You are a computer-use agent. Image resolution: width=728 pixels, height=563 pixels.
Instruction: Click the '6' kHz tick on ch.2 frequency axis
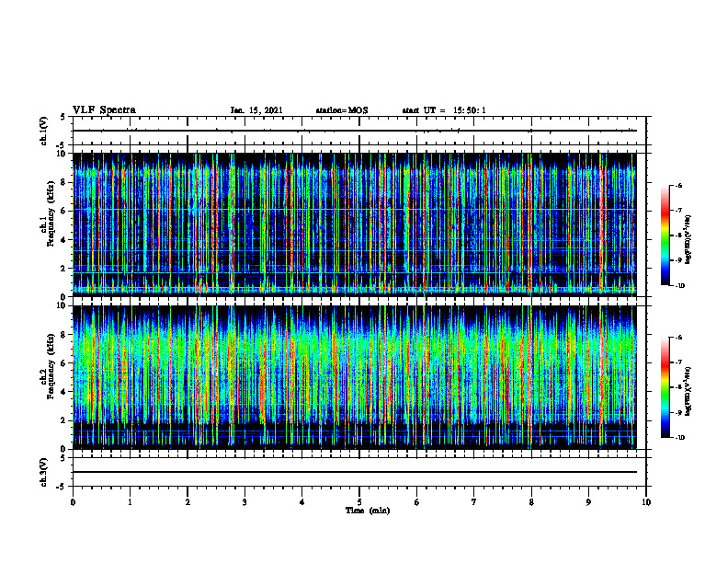64,363
